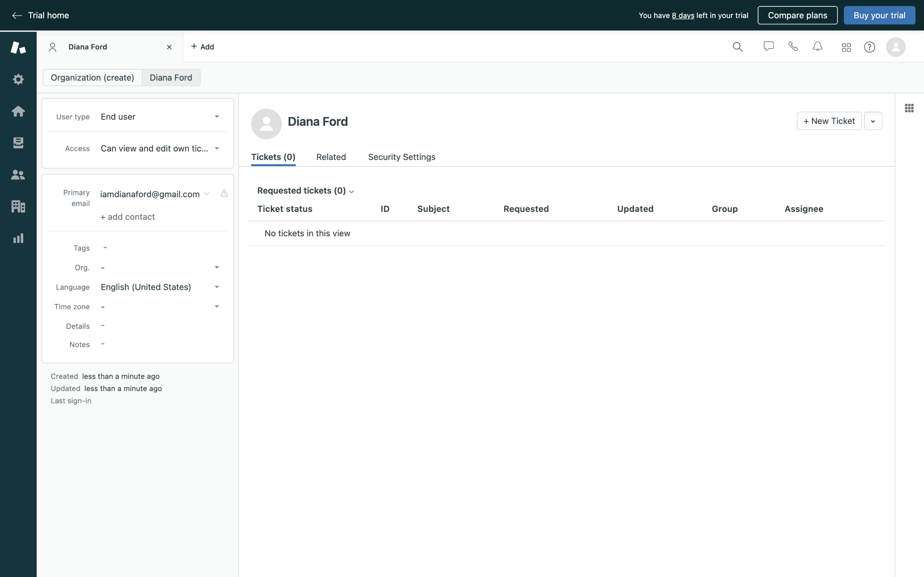Open the Language dropdown
The width and height of the screenshot is (924, 577).
(217, 287)
